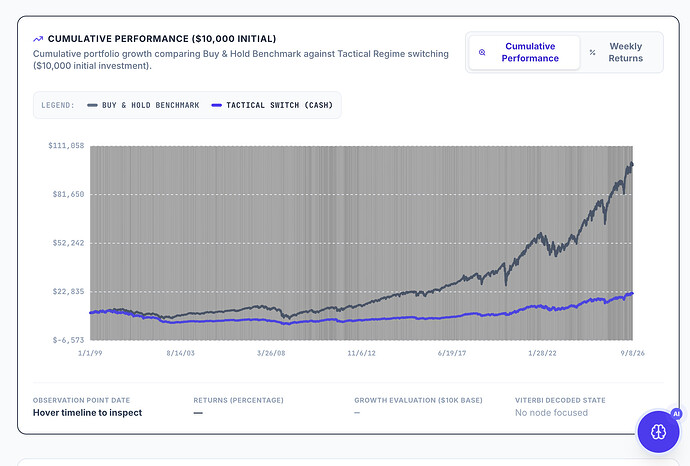Click the $81,650 y-axis label

[x=68, y=194]
